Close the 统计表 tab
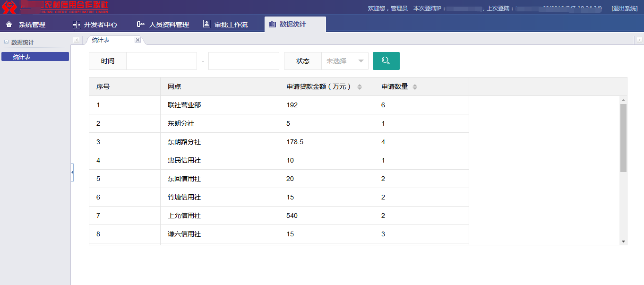The image size is (644, 285). pyautogui.click(x=137, y=40)
